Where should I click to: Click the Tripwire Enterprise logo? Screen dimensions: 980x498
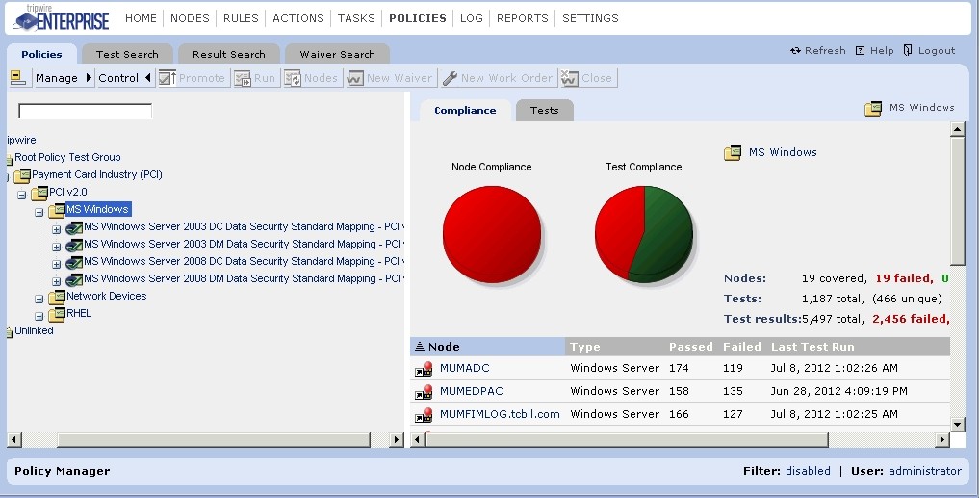tap(62, 18)
